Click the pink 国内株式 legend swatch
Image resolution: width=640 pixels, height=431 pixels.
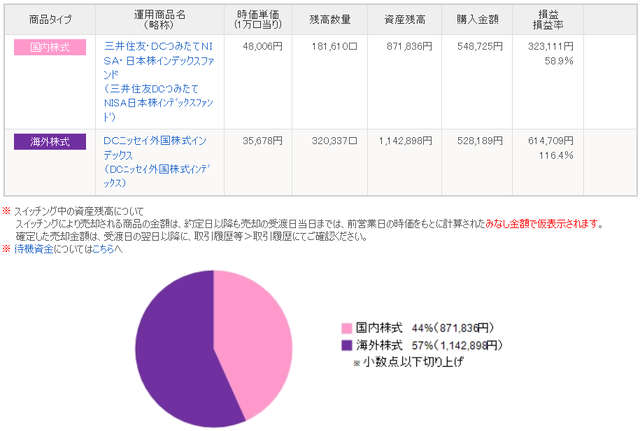tap(347, 328)
